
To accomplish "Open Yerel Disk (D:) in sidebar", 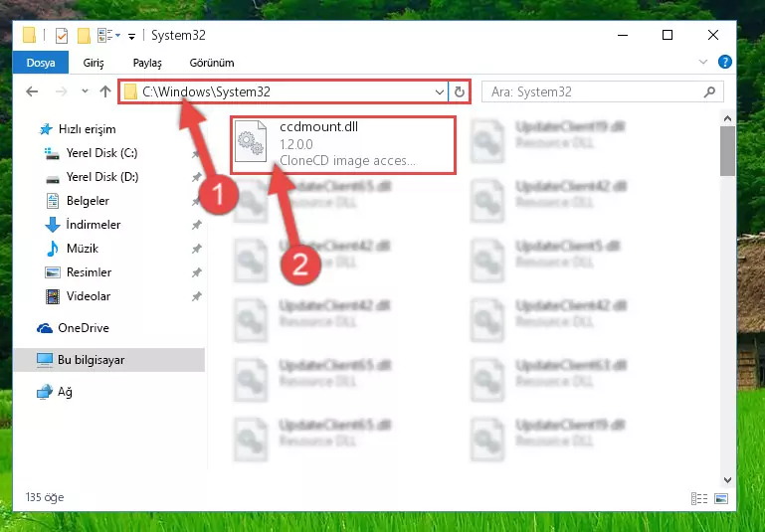I will (x=92, y=177).
